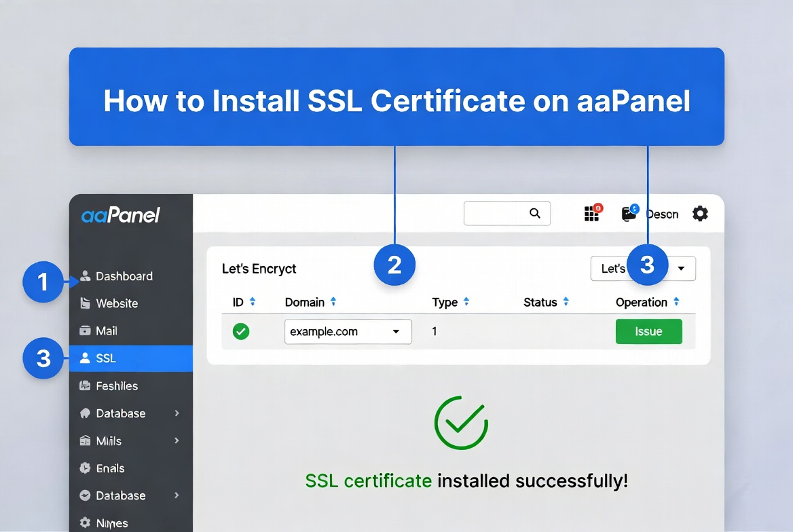The image size is (793, 532).
Task: Open the Nimes settings item
Action: (x=131, y=523)
